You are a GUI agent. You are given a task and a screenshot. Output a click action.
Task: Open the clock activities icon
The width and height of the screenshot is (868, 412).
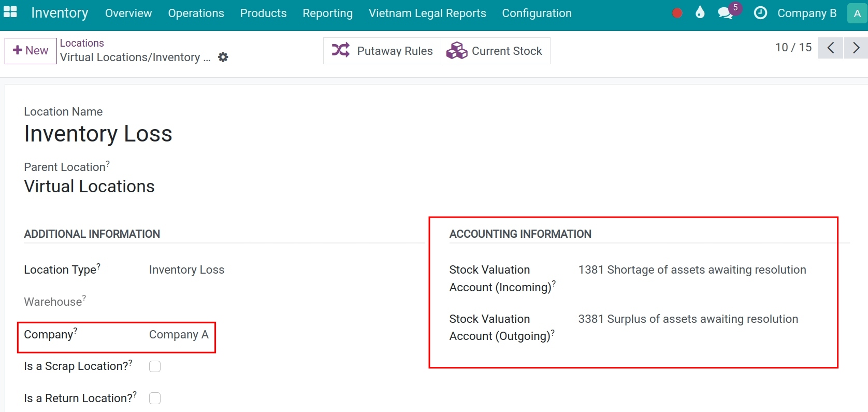click(760, 13)
